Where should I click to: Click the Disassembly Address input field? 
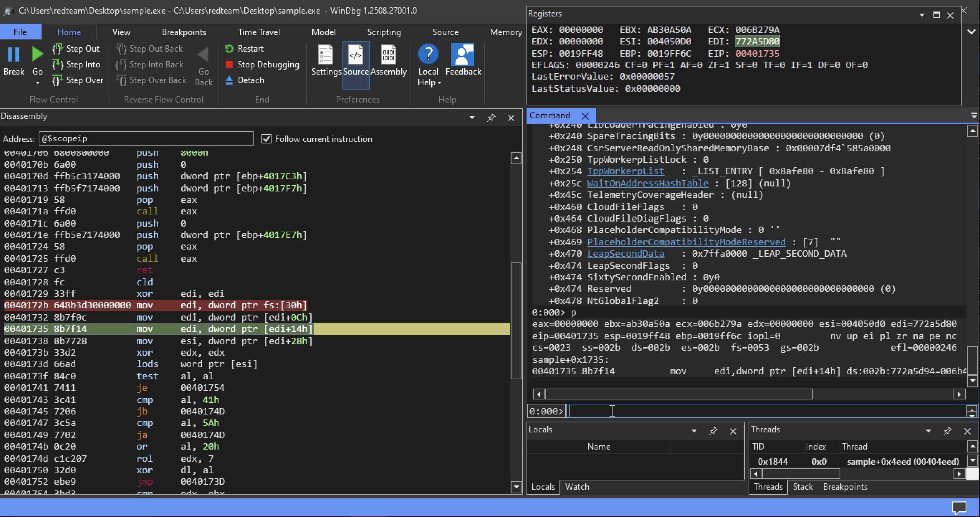click(146, 139)
